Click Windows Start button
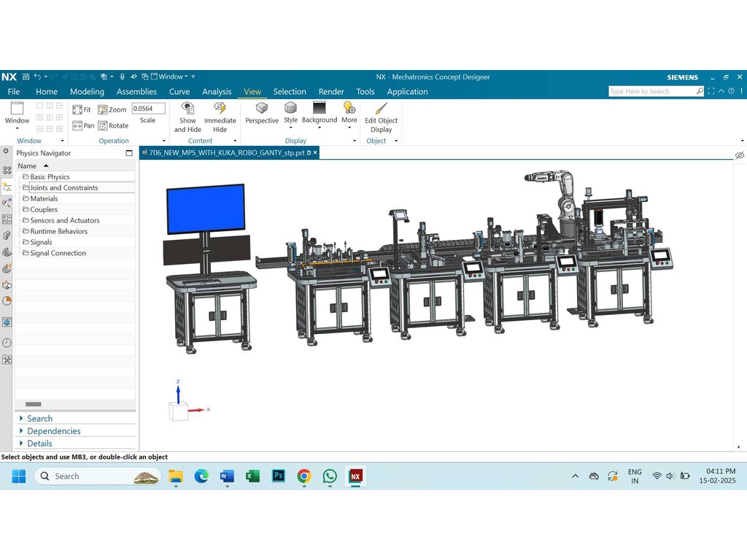This screenshot has height=560, width=747. coord(19,476)
